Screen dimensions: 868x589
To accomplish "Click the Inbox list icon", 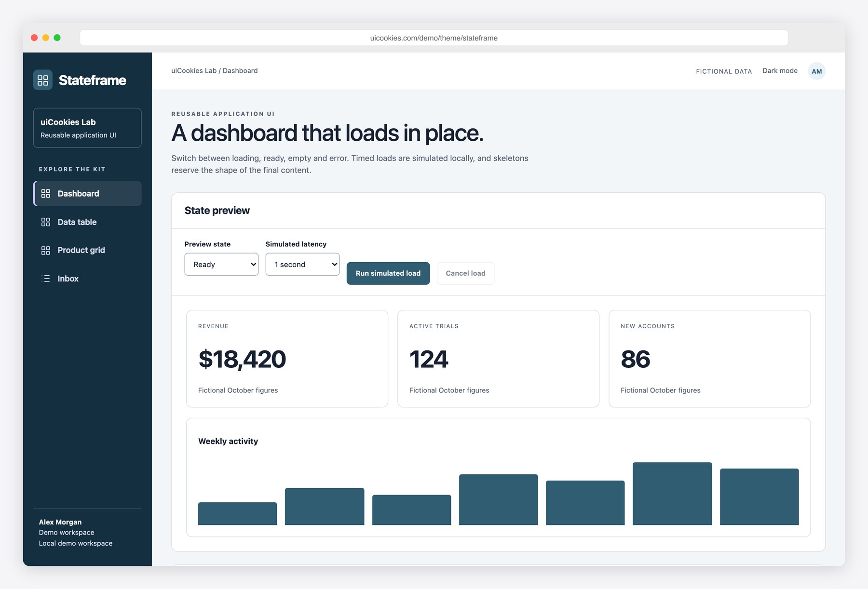I will coord(46,279).
